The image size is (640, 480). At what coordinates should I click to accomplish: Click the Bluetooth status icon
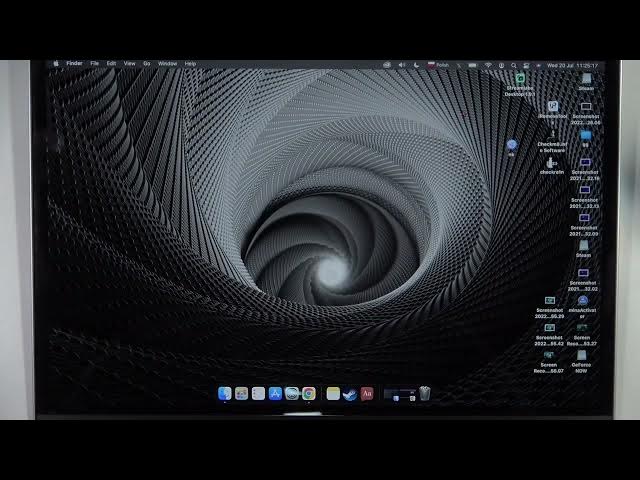459,65
